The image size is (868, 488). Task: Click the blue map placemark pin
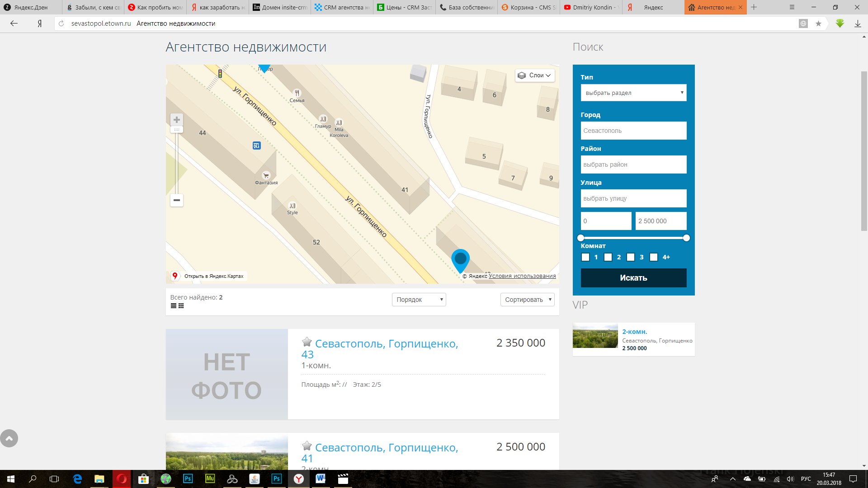tap(460, 260)
